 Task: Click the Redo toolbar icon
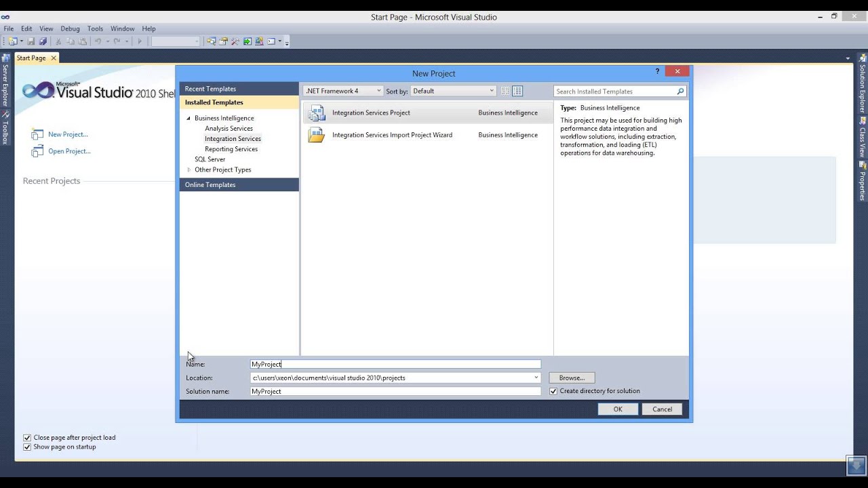pyautogui.click(x=117, y=41)
